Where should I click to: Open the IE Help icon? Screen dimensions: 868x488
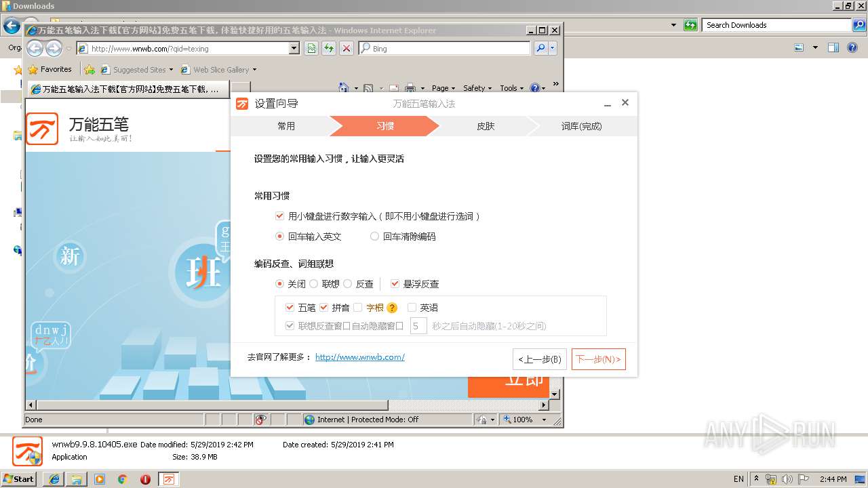(x=535, y=88)
